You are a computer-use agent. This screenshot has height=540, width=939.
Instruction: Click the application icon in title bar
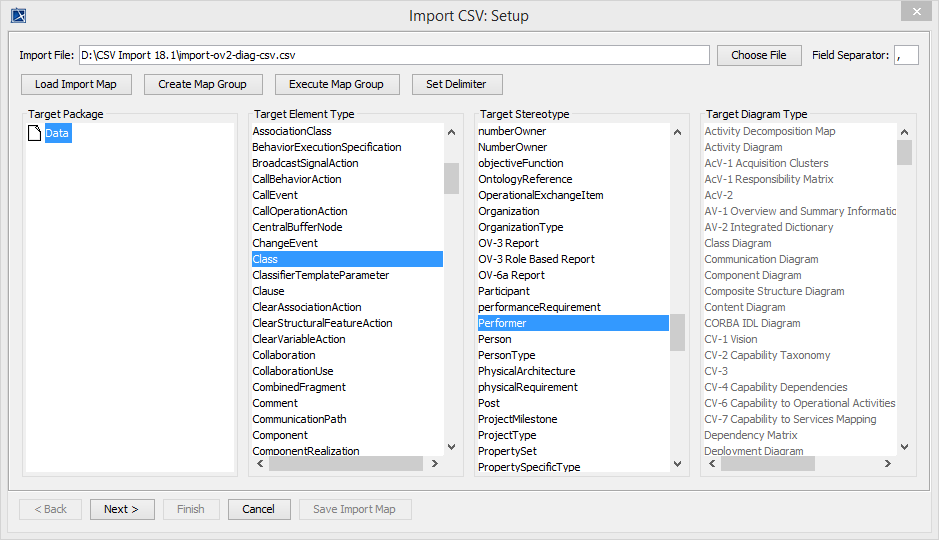click(18, 15)
